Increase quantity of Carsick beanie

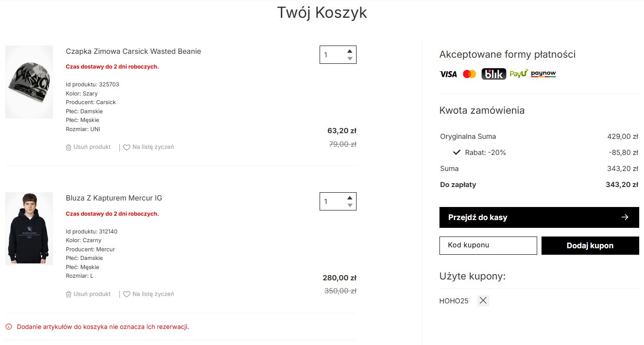pos(350,51)
